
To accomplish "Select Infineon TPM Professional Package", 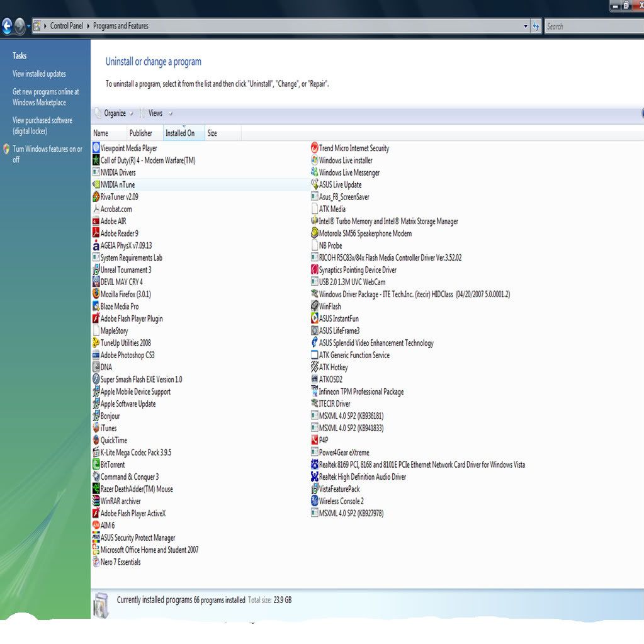I will pos(361,392).
